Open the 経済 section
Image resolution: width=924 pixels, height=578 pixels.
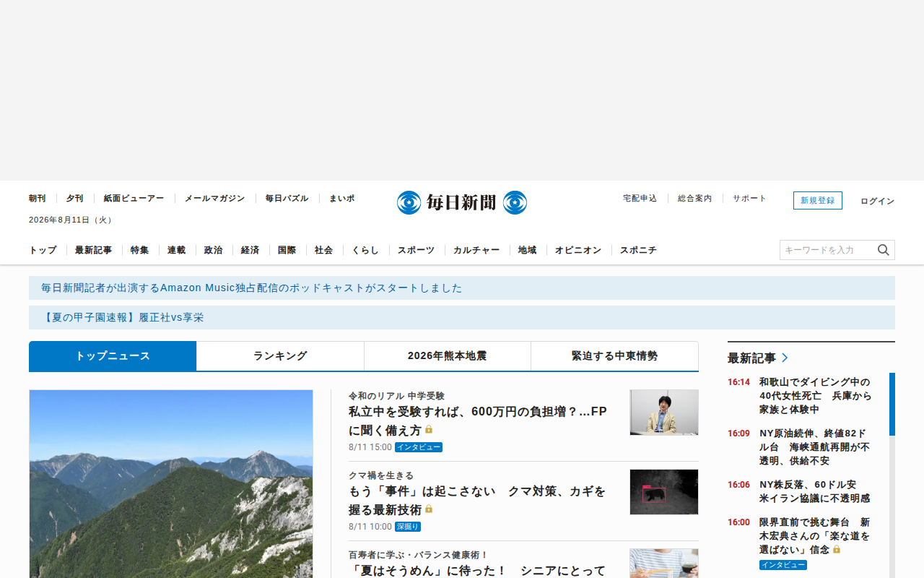pos(250,250)
